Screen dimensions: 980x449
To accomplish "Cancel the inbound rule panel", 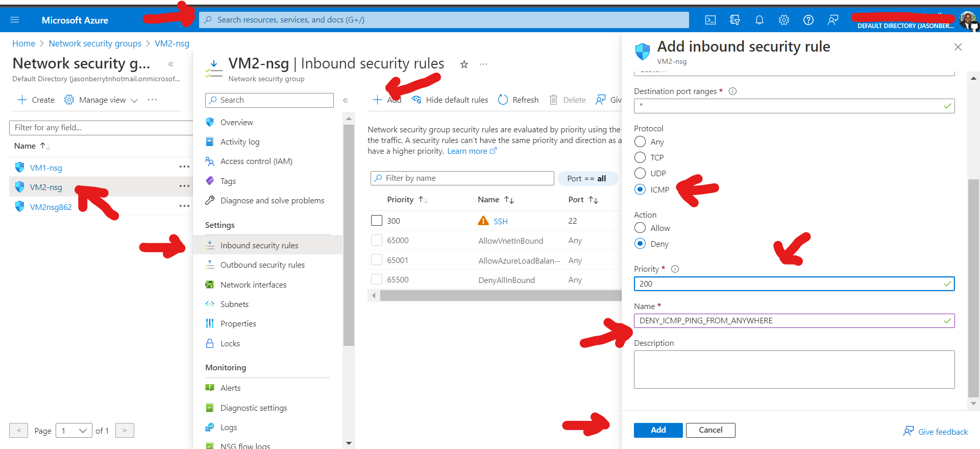I will click(710, 430).
